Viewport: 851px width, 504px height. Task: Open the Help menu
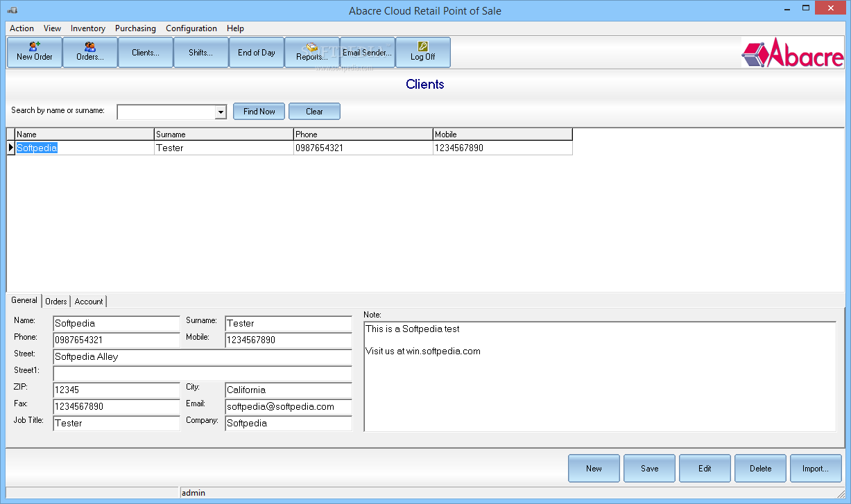(x=235, y=28)
